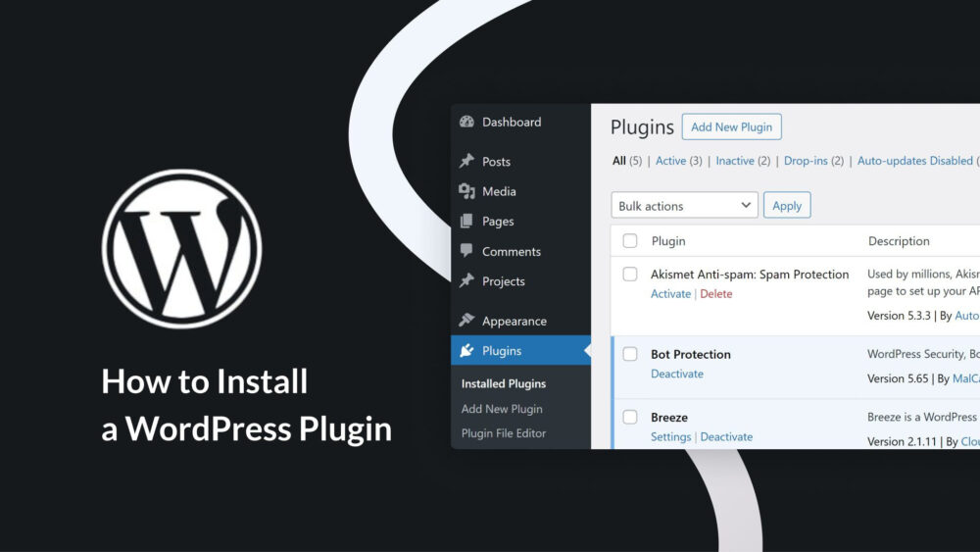Check the Bot Protection checkbox
The height and width of the screenshot is (552, 980).
click(630, 354)
